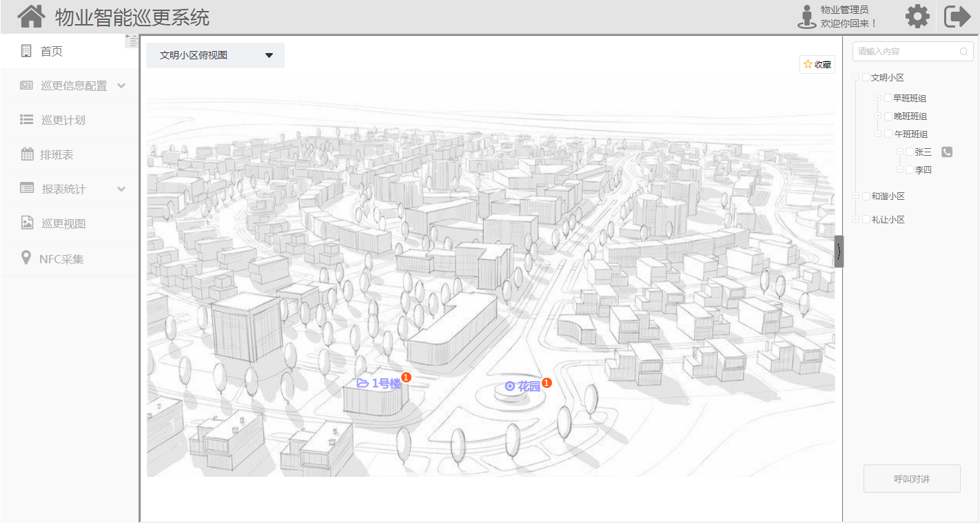Screen dimensions: 980x523
Task: Tick the checkbox for 李四
Action: point(910,170)
